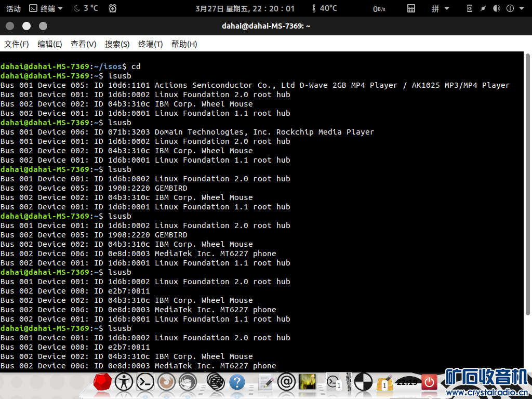Open the 查看(V) menu
The width and height of the screenshot is (532, 399).
coord(83,44)
